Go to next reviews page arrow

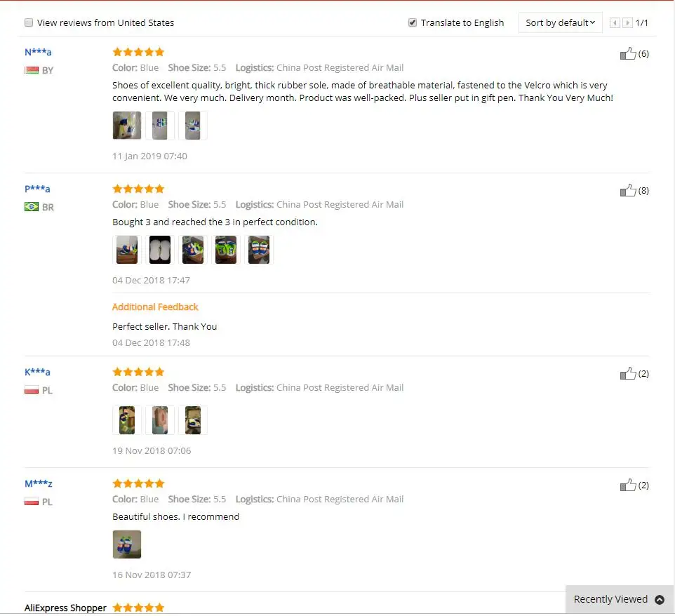click(x=628, y=23)
